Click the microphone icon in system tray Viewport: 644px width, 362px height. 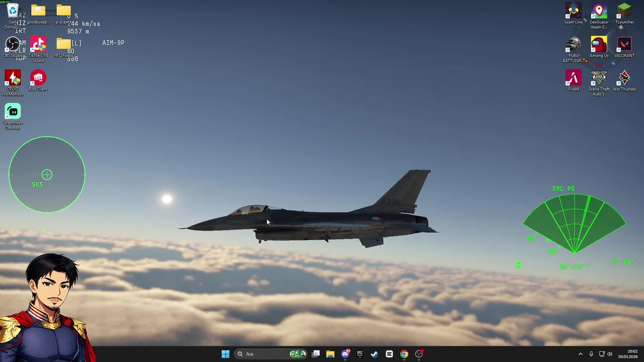[591, 354]
